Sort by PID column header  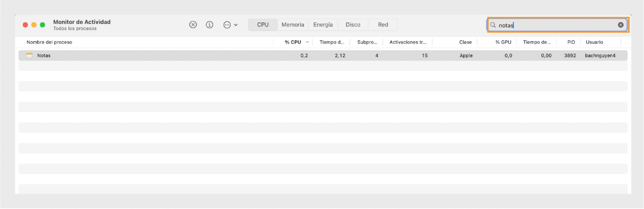(x=571, y=42)
